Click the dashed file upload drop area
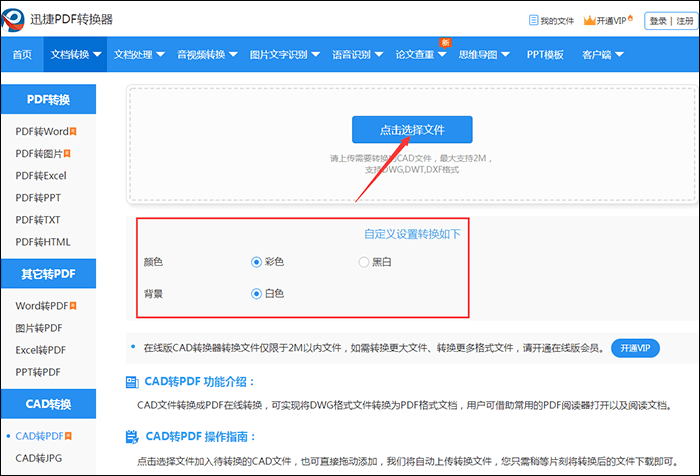 pos(412,144)
